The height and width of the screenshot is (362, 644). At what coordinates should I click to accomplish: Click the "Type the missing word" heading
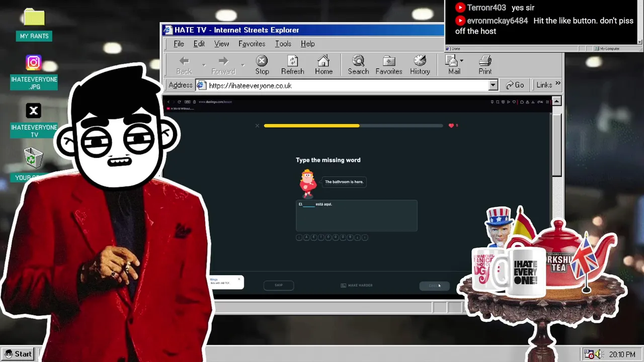[x=328, y=160]
